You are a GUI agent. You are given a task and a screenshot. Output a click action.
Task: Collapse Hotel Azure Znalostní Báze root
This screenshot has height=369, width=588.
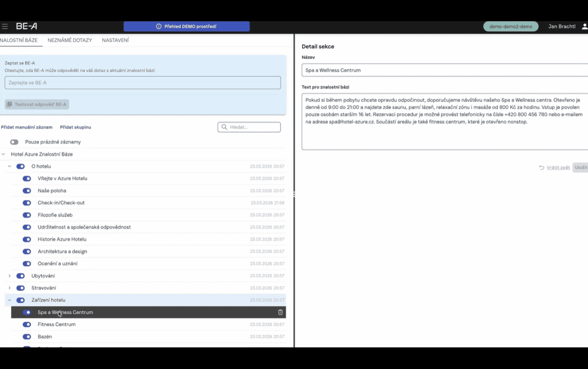pyautogui.click(x=3, y=154)
